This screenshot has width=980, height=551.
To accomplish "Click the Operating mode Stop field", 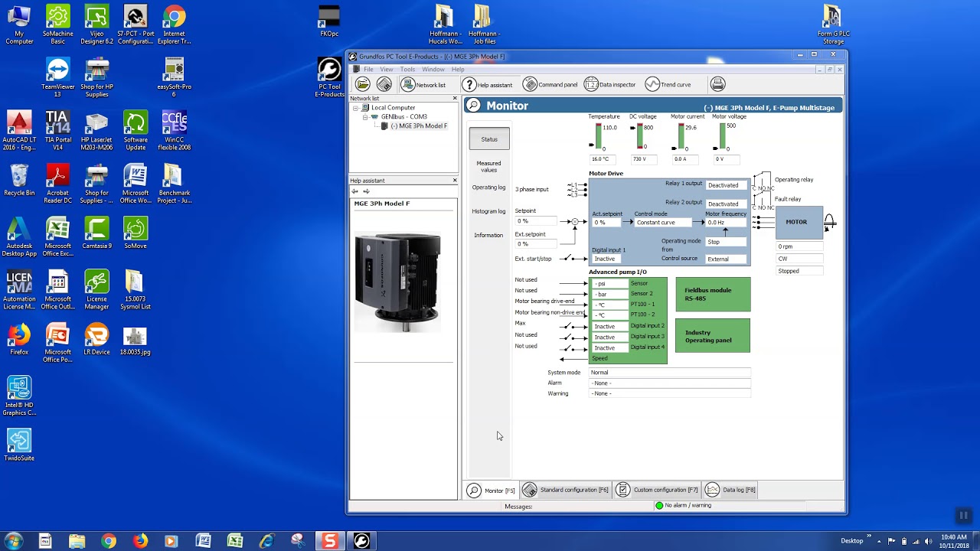I will click(x=726, y=242).
